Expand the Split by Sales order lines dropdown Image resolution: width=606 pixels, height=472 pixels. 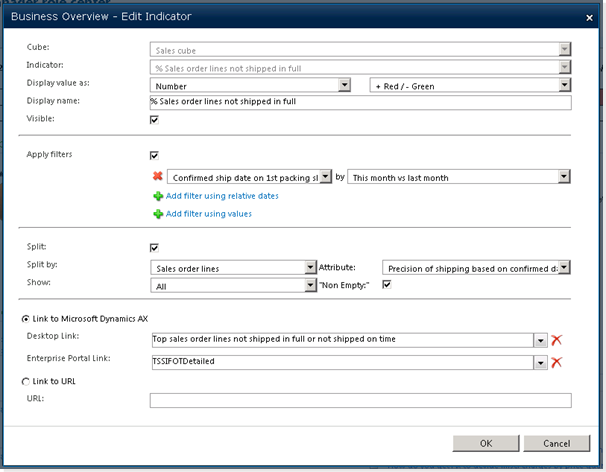click(x=311, y=267)
